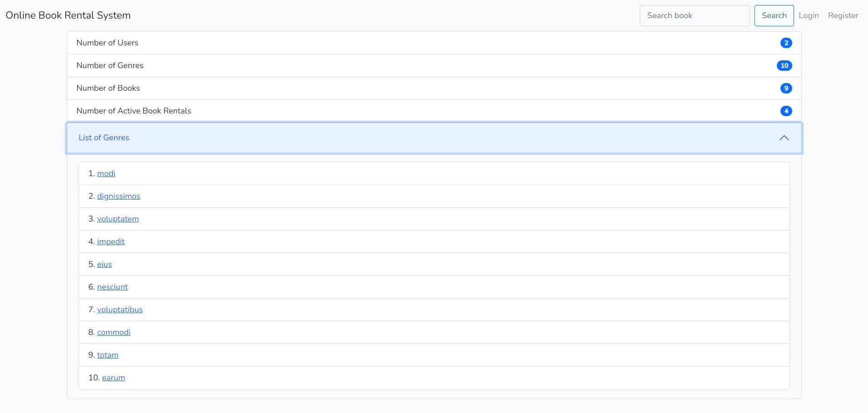Click the badge showing 10 genres
The width and height of the screenshot is (868, 413).
pyautogui.click(x=784, y=65)
